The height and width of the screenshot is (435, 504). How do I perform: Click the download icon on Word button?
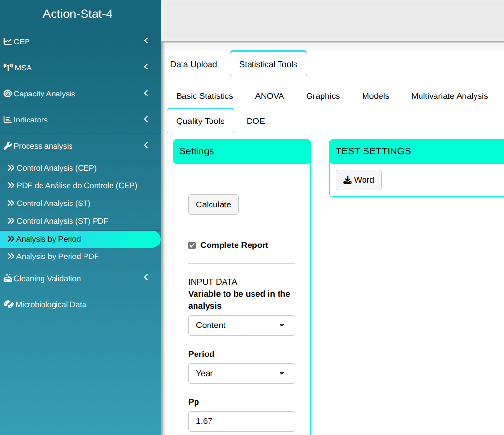coord(348,180)
